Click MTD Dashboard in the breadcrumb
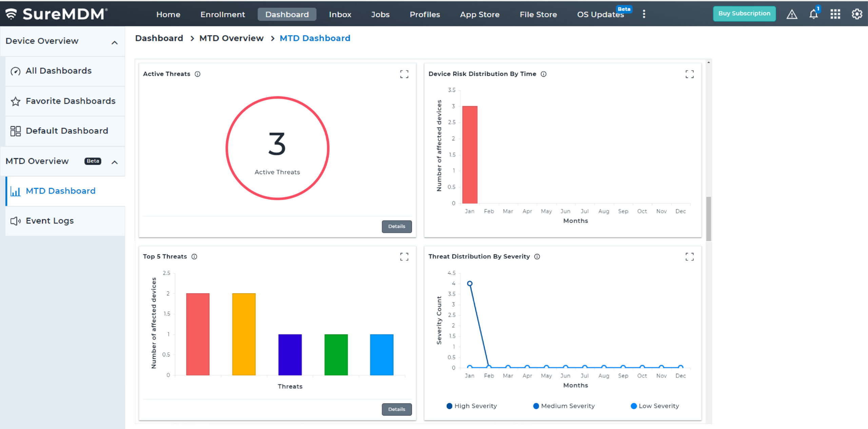 [x=315, y=38]
